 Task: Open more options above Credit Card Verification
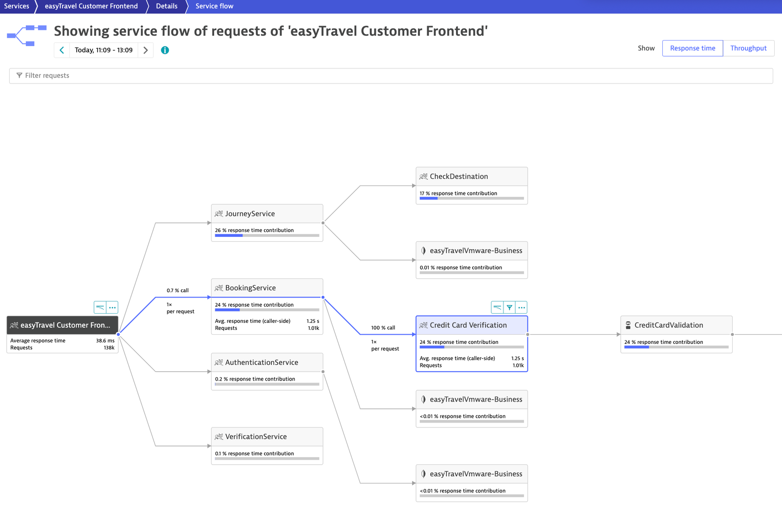521,307
